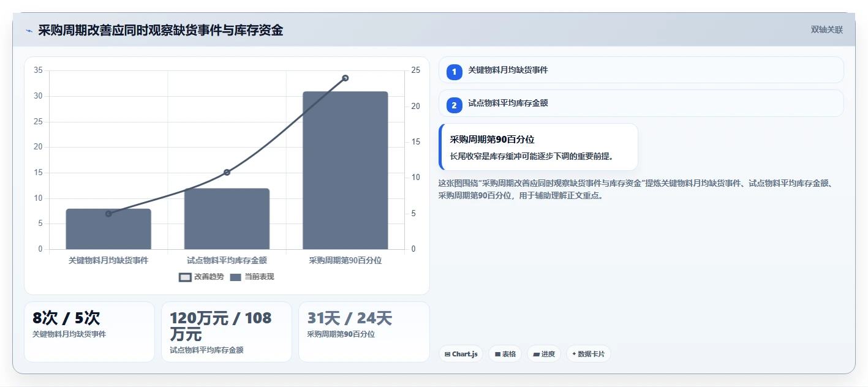Click the lightning icon beside the title

[x=29, y=31]
